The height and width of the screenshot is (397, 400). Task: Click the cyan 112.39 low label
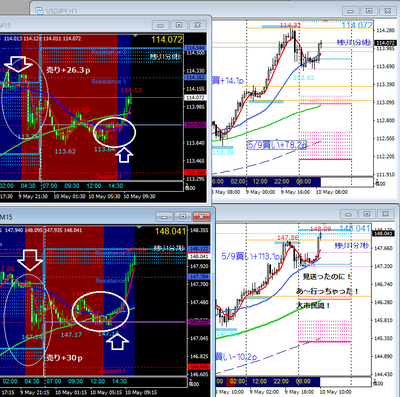tap(223, 152)
